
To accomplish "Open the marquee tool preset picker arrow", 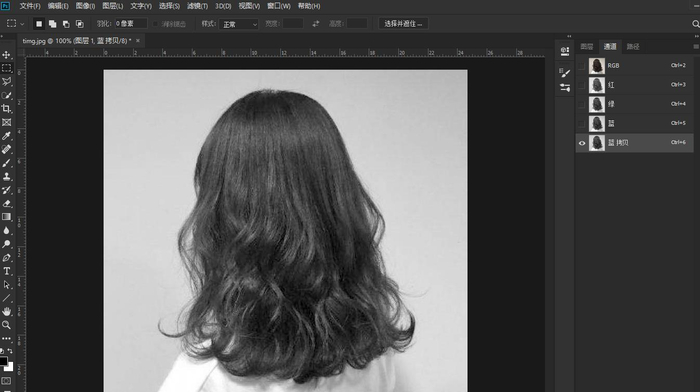I will click(x=22, y=24).
